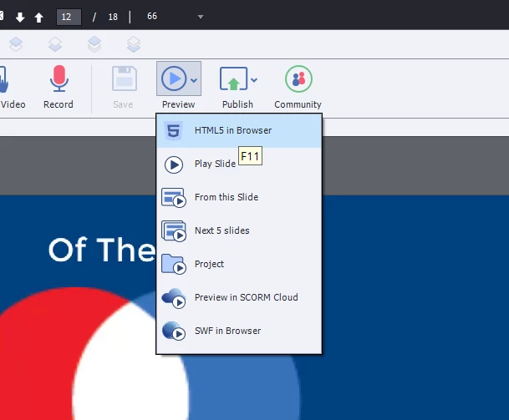Click the SWF in Browser globe icon
The width and height of the screenshot is (509, 420).
coord(174,331)
